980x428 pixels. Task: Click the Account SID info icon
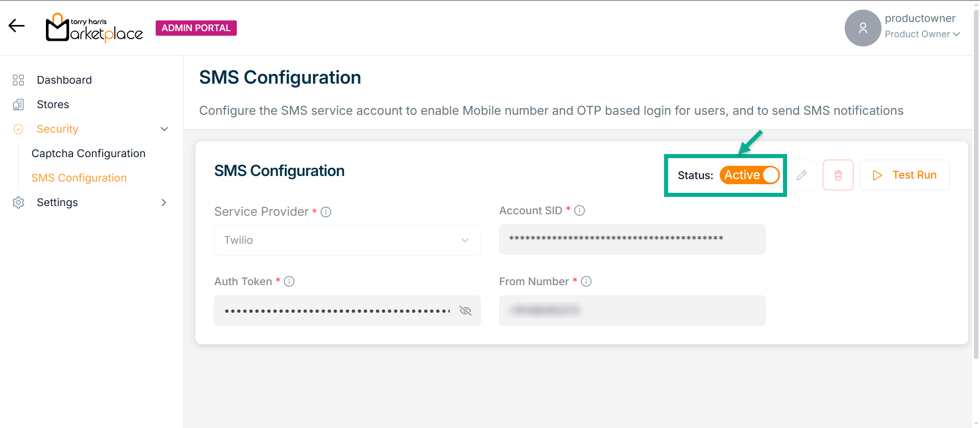(x=579, y=210)
